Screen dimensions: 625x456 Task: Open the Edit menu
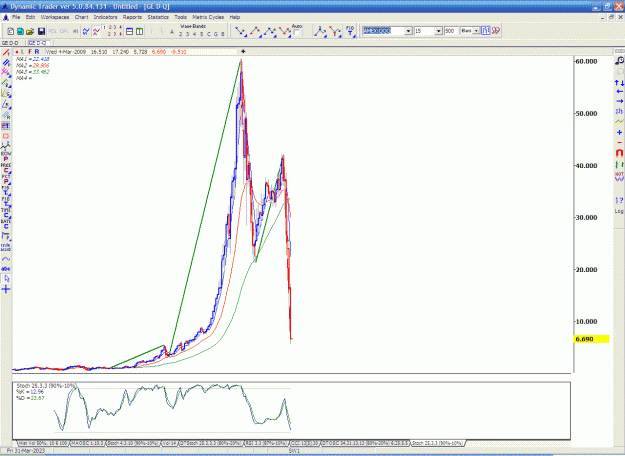[30, 17]
